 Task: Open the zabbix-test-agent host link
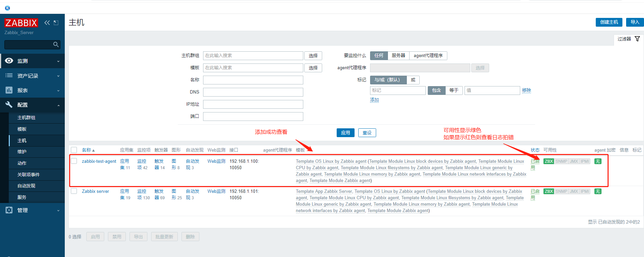[99, 161]
